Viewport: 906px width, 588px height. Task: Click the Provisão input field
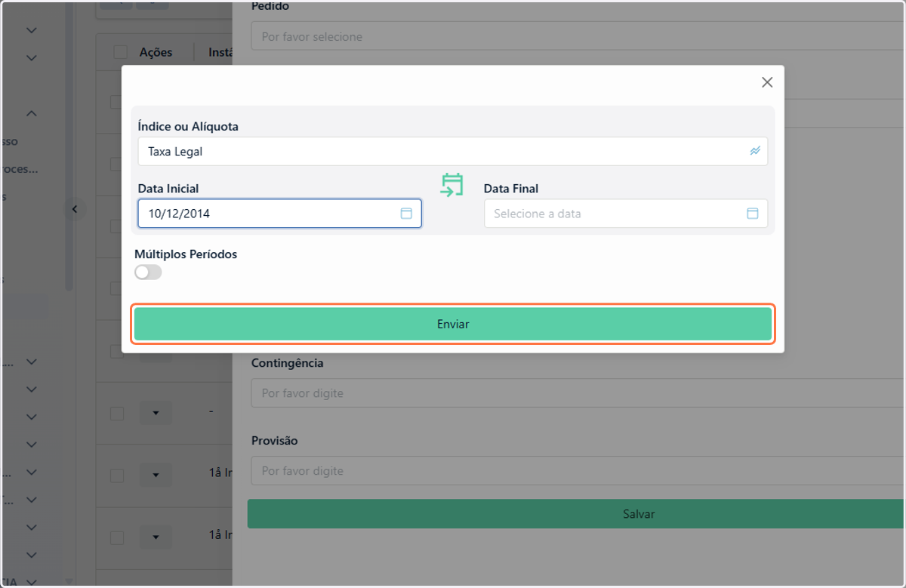click(578, 471)
